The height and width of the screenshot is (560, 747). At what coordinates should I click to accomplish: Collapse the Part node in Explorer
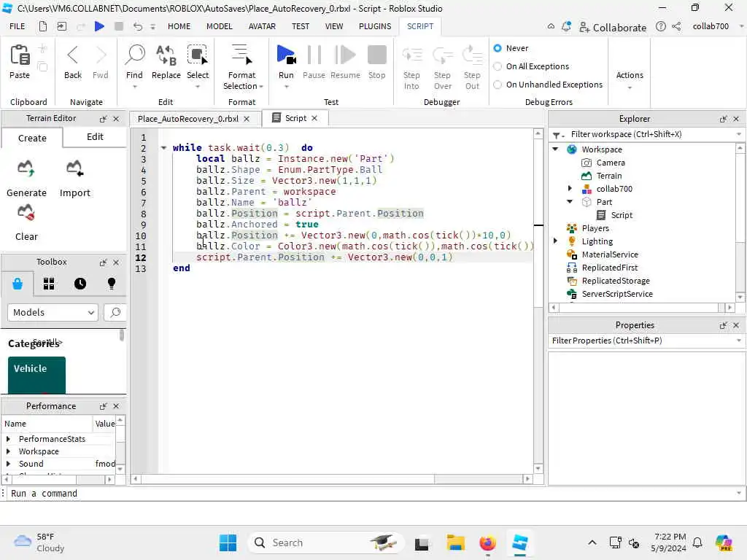click(x=570, y=201)
